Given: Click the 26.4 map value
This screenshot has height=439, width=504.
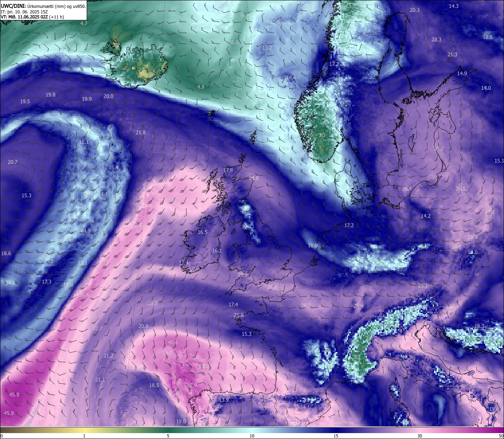Looking at the screenshot, I should tap(407, 189).
